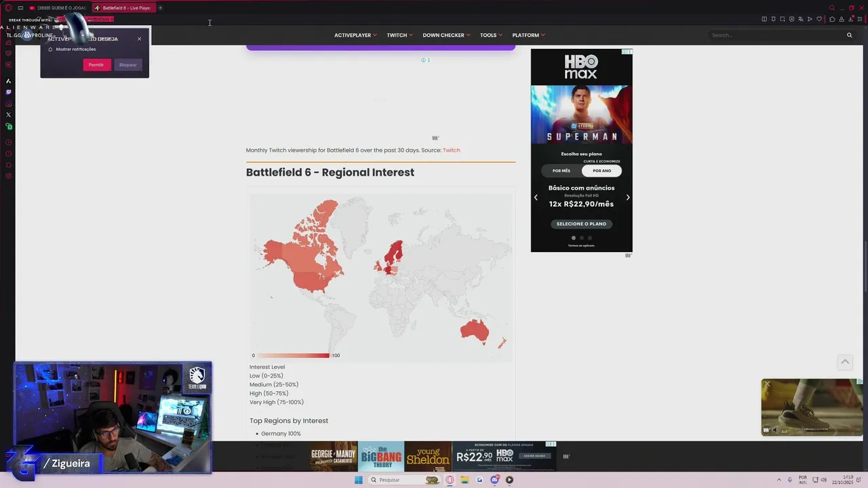This screenshot has width=868, height=488.
Task: Open Twitch in the Opera sidebar
Action: point(8,92)
